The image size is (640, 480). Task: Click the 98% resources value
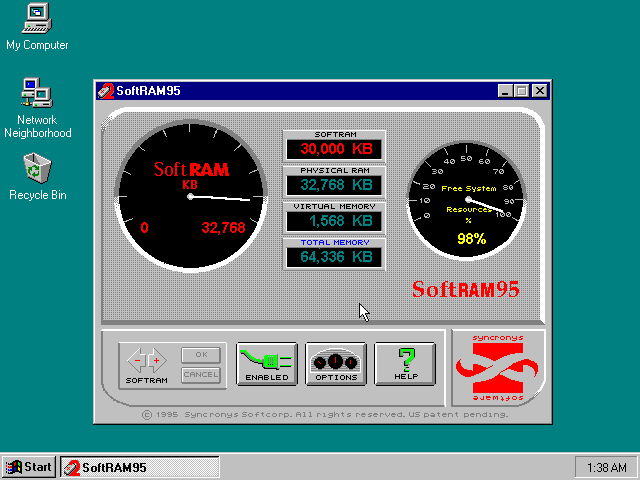click(x=471, y=239)
